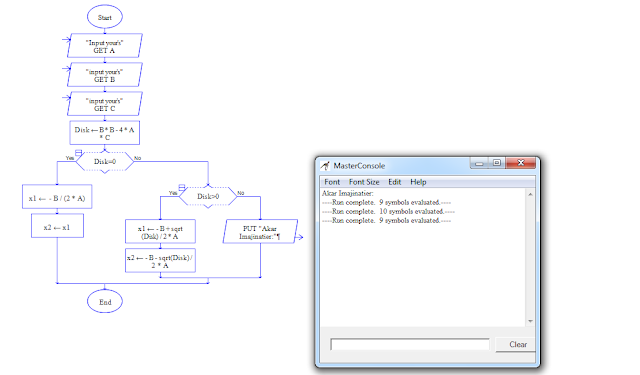This screenshot has height=375, width=640.
Task: Click the 'Akar Imajinatier:' console output line
Action: [348, 193]
